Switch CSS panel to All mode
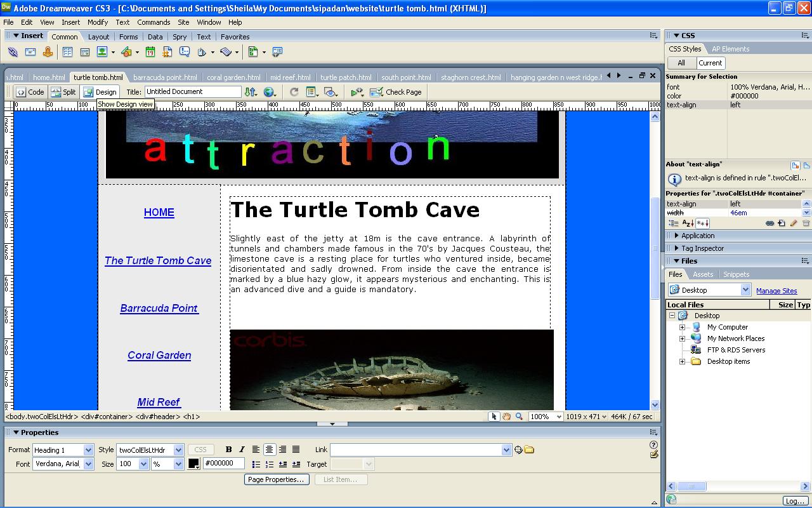This screenshot has width=812, height=508. click(x=681, y=63)
